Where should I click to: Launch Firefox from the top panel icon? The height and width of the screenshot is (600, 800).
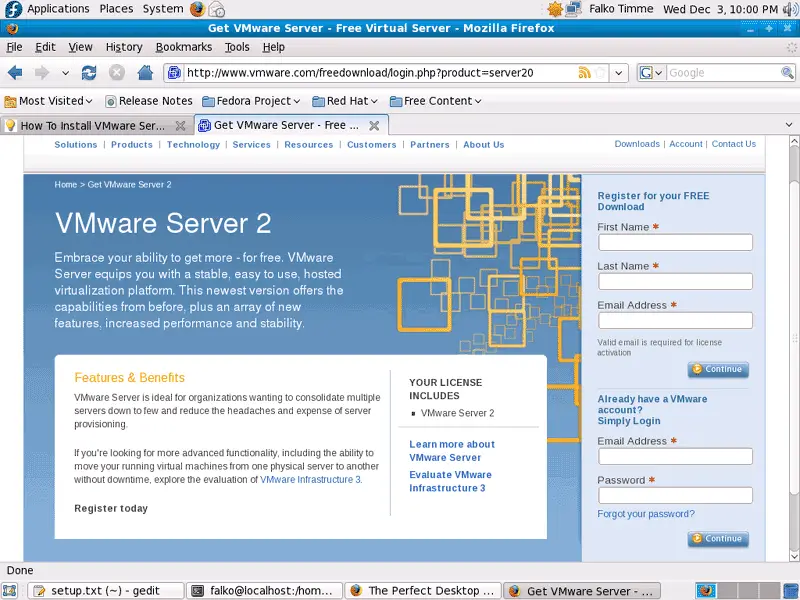click(197, 9)
